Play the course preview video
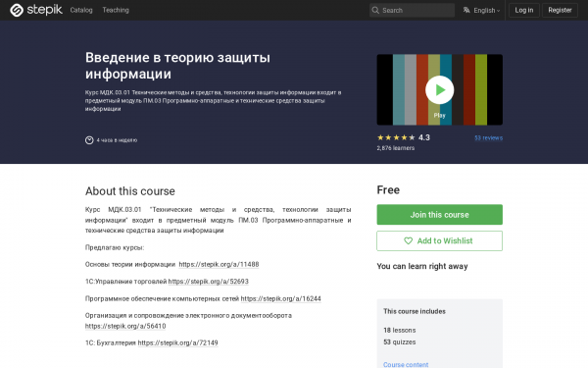 (x=439, y=89)
